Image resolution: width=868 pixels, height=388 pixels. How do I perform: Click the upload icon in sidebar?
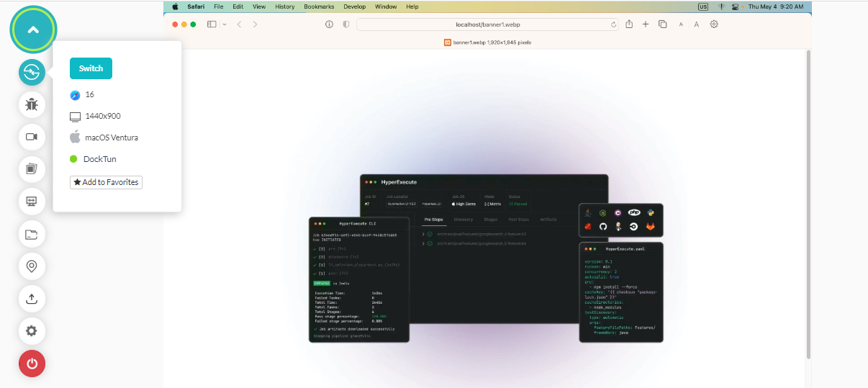click(x=32, y=299)
